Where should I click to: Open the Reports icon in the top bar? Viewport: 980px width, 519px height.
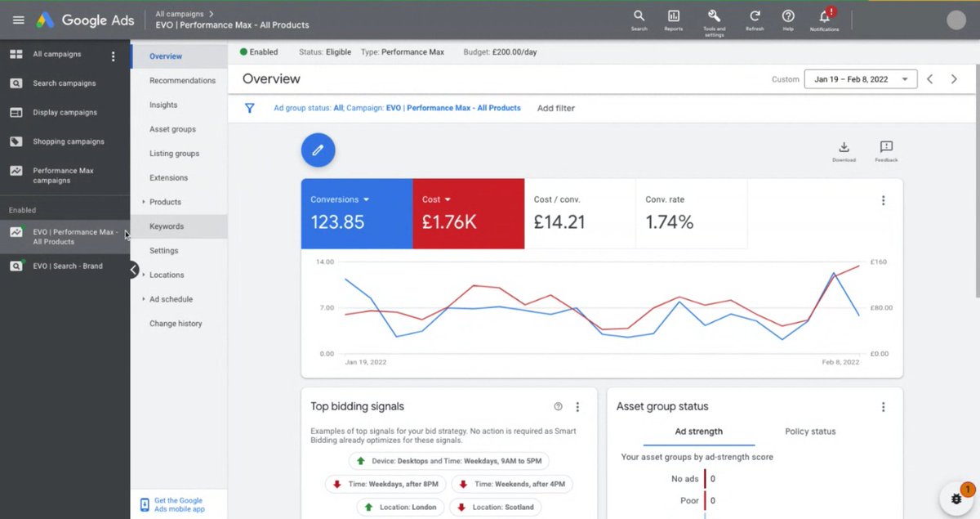673,16
